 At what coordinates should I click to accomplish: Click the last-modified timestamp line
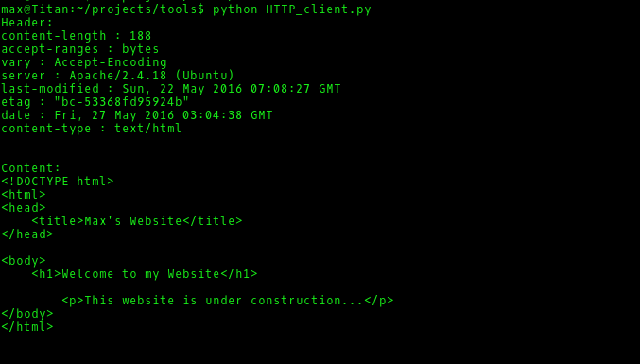point(171,89)
